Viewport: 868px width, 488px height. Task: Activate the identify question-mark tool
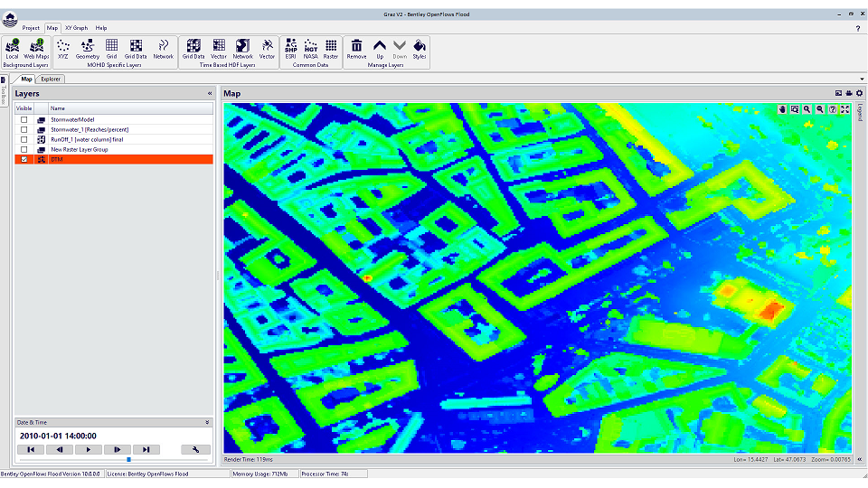click(x=833, y=109)
